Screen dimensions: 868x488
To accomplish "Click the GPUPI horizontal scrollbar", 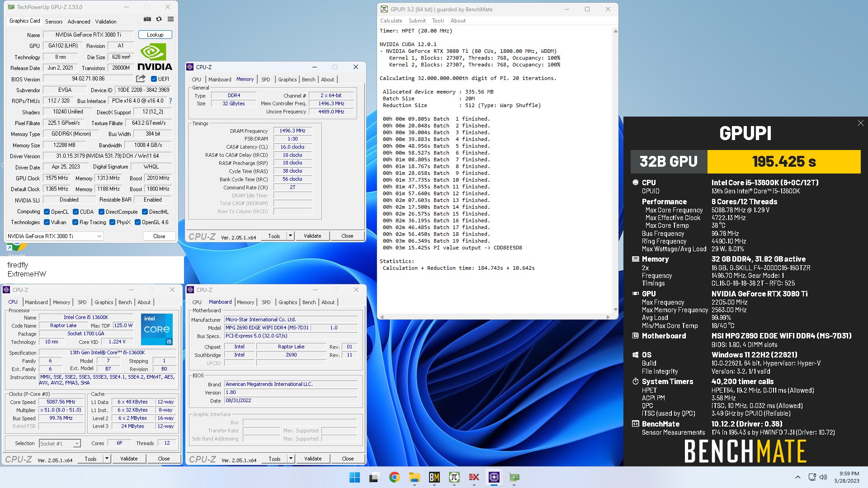I will coord(495,317).
